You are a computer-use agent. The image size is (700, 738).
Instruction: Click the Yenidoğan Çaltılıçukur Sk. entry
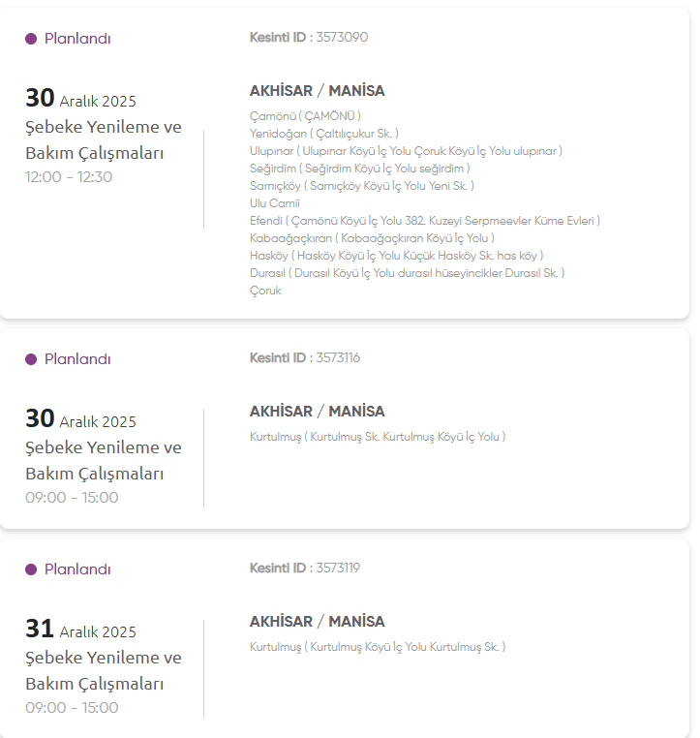[x=323, y=134]
